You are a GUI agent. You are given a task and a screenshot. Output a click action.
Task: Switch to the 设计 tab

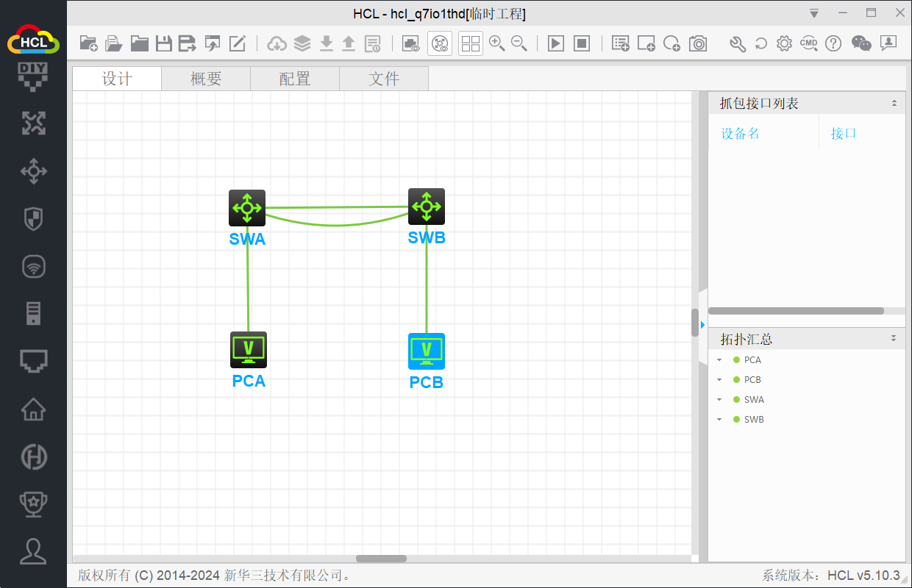[x=117, y=79]
